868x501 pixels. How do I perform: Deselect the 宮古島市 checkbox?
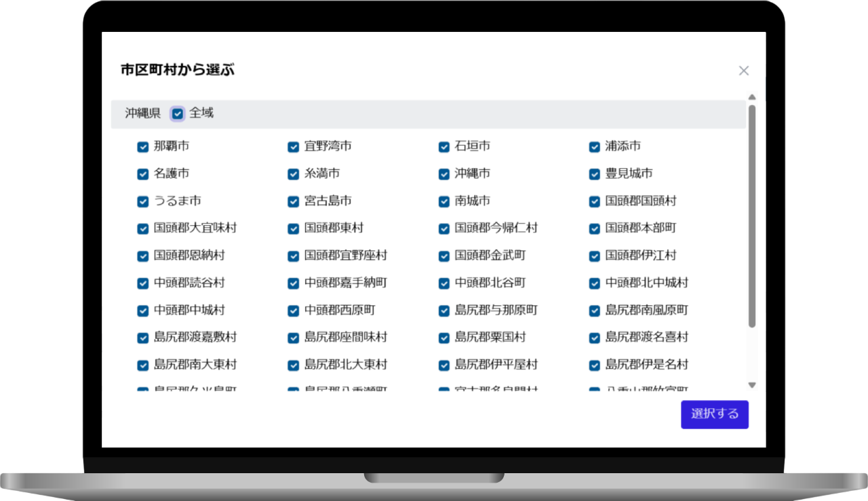294,202
